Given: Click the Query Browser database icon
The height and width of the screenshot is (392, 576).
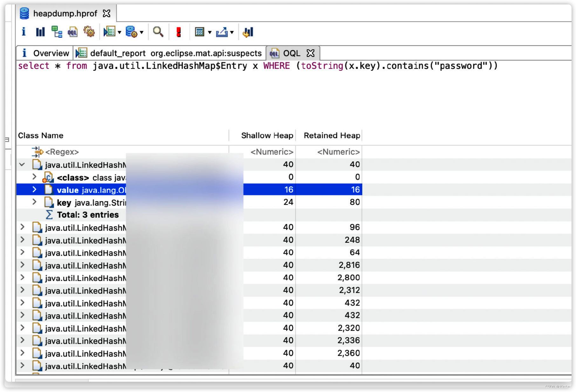Looking at the screenshot, I should 131,32.
